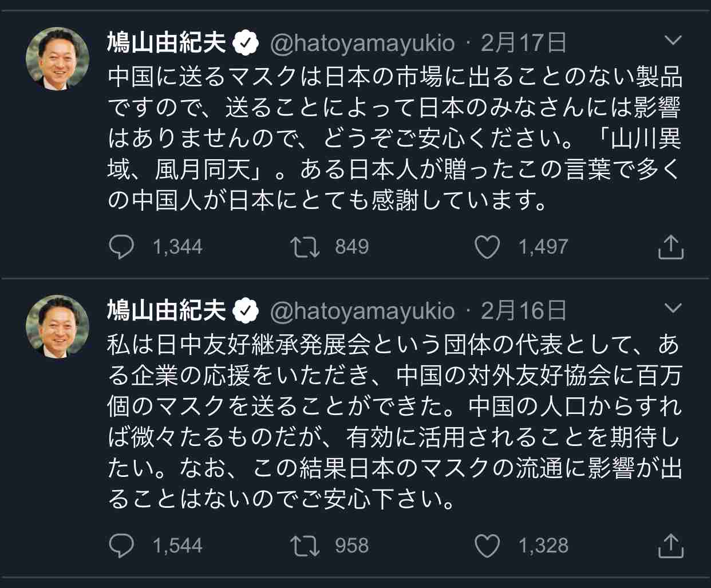
Task: Open the February 16 tweet's chevron menu
Action: pos(673,308)
